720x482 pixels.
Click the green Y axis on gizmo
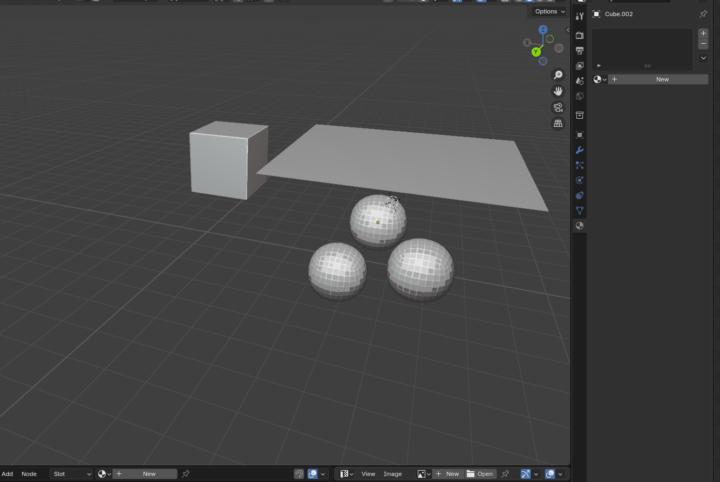(536, 52)
